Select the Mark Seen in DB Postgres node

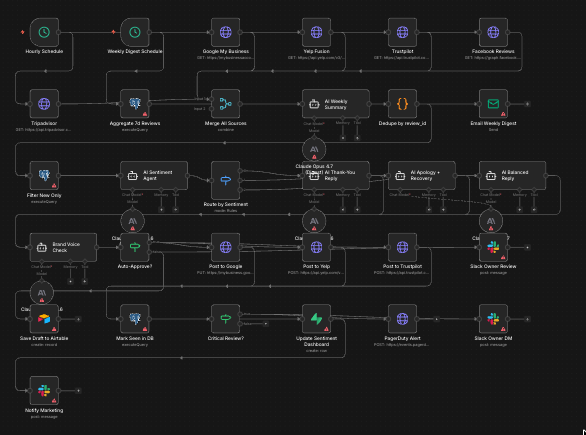135,319
